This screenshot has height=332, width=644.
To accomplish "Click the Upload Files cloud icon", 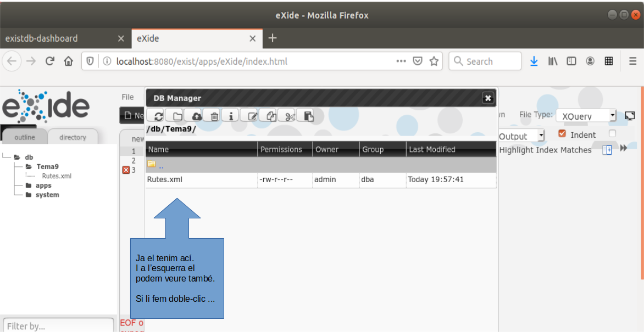I will tap(196, 116).
